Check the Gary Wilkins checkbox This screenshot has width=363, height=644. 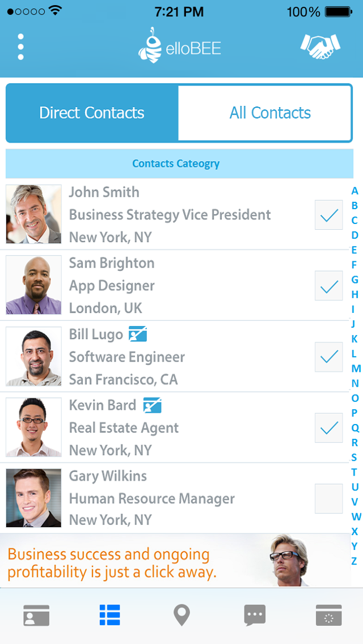[329, 498]
